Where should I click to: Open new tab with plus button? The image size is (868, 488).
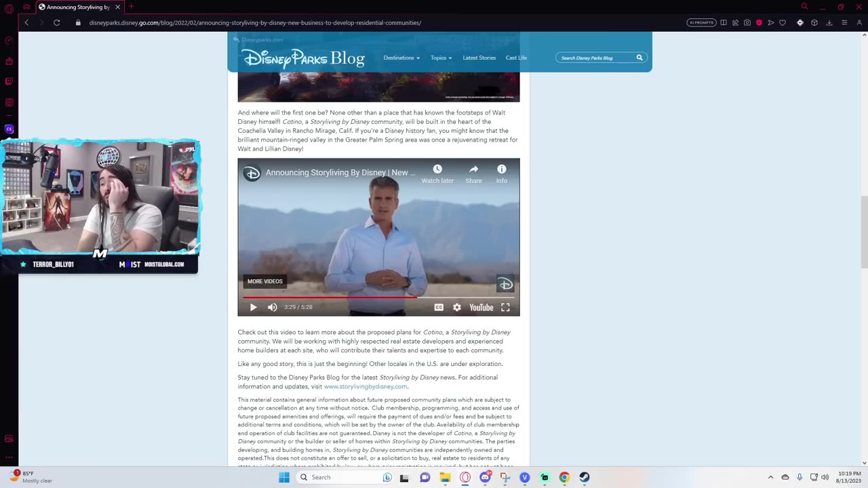click(x=131, y=7)
